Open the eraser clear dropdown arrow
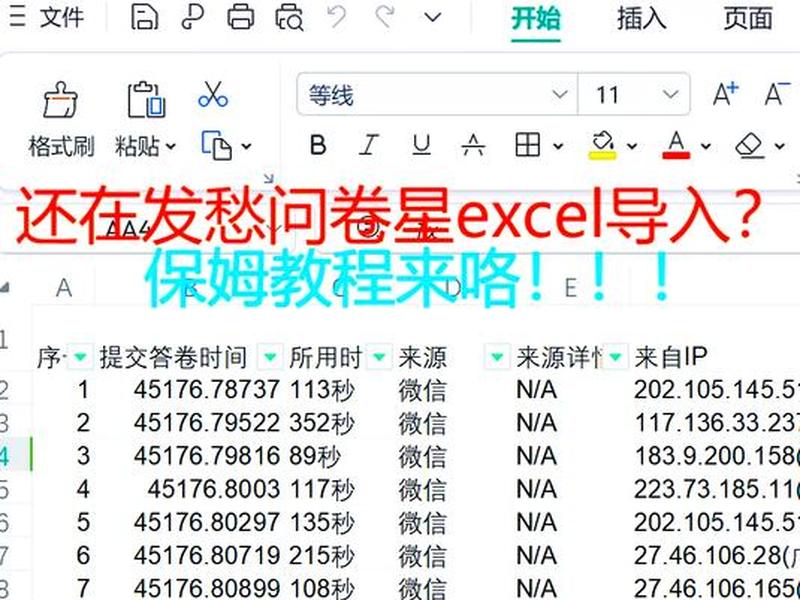The image size is (800, 600). (780, 146)
